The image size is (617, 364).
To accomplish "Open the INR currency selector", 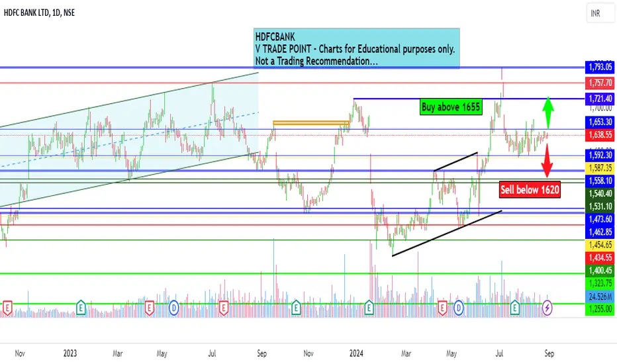I will pyautogui.click(x=600, y=13).
